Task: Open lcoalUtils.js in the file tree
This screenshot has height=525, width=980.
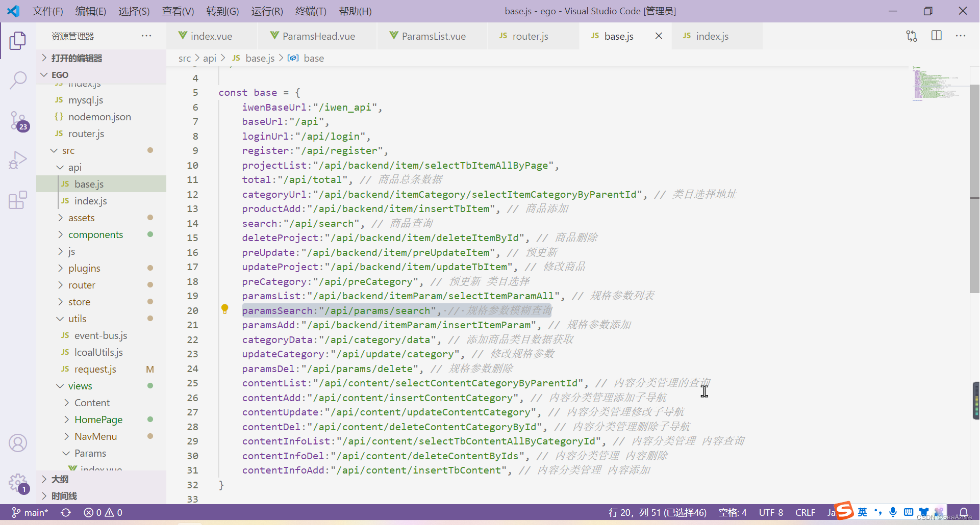Action: [101, 352]
